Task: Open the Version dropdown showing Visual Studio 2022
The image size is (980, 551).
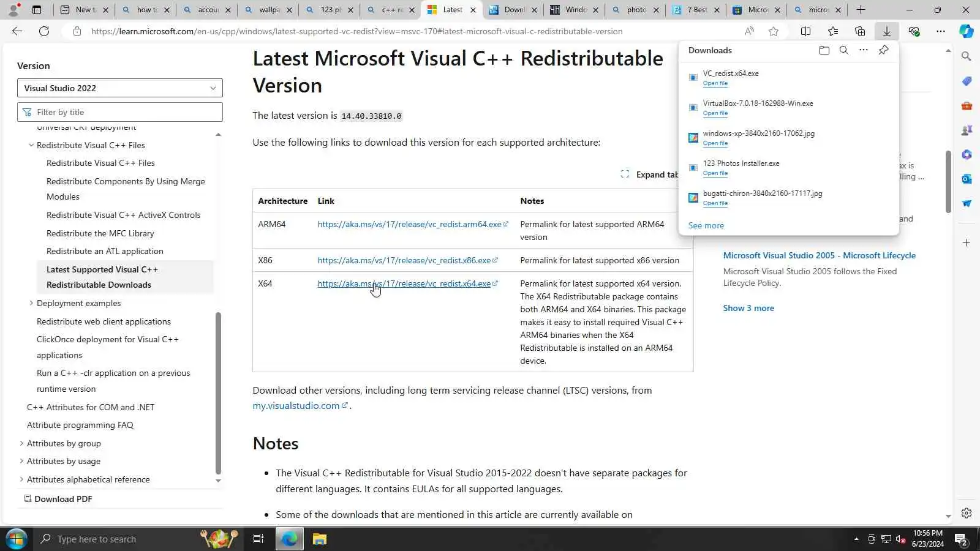Action: tap(120, 88)
